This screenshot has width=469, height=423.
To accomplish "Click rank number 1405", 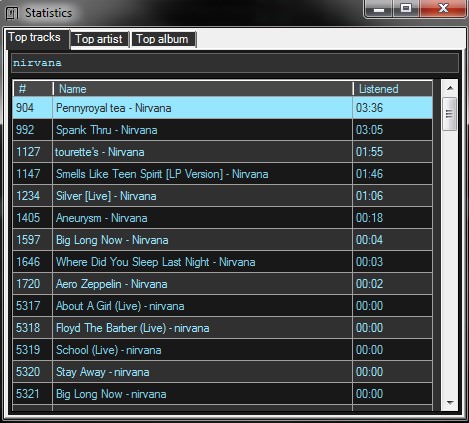I will (x=28, y=218).
